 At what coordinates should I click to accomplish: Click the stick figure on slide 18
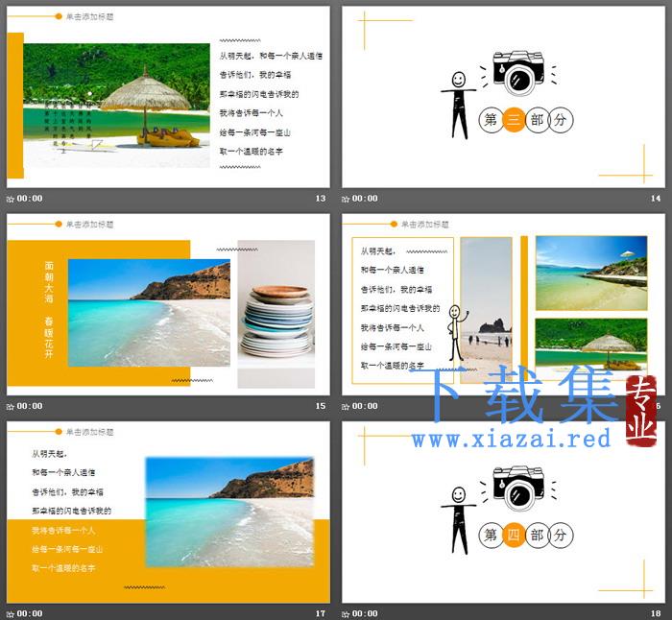click(x=458, y=520)
